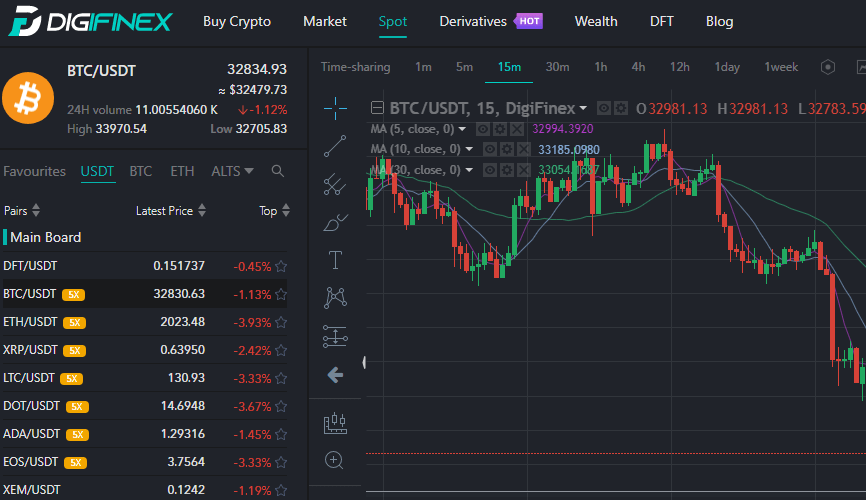Open the BTC/USDT symbol dropdown arrow
This screenshot has height=500, width=866.
point(583,108)
